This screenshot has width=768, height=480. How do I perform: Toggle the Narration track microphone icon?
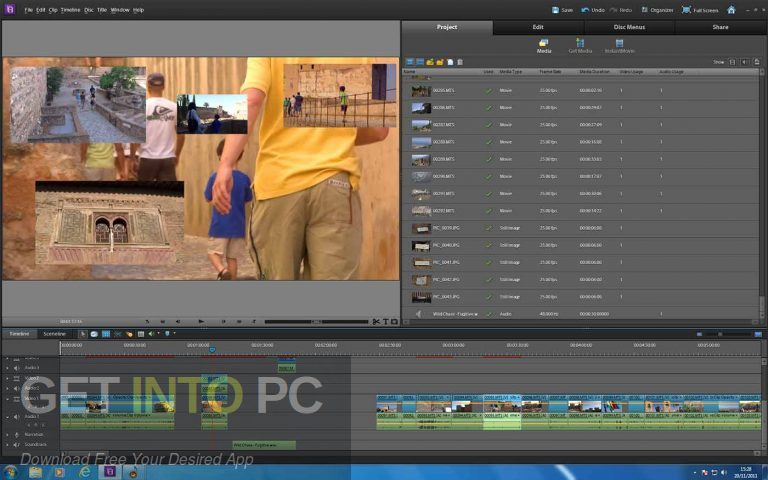click(x=17, y=435)
